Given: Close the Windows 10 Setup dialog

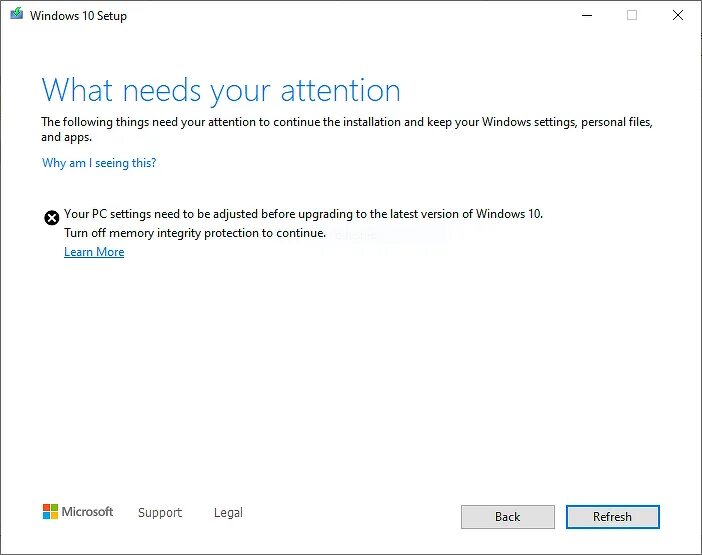Looking at the screenshot, I should coord(678,15).
